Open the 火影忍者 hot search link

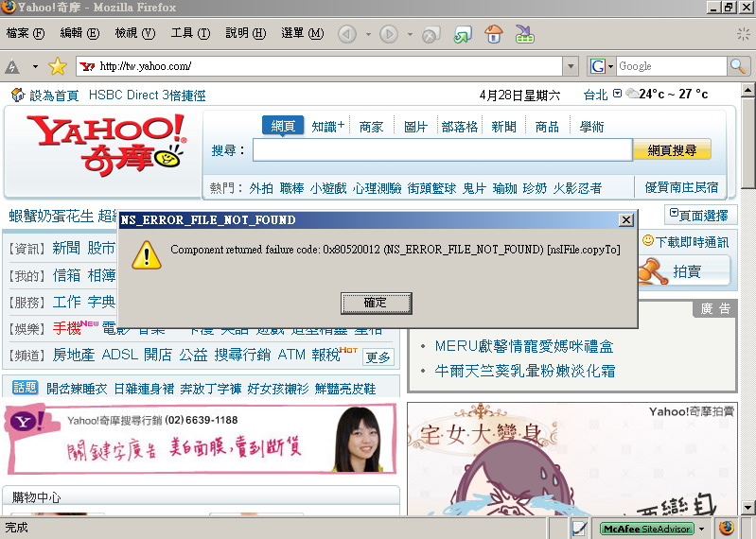[x=577, y=188]
